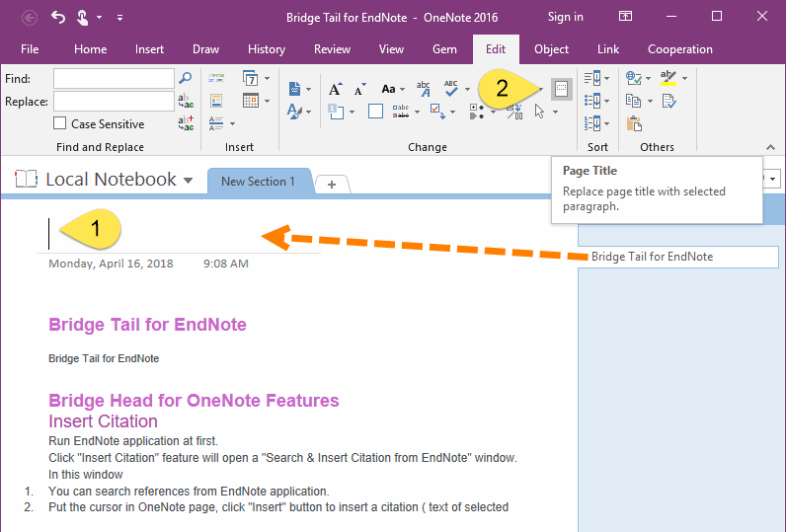The height and width of the screenshot is (532, 786).
Task: Click the paragraph lines icon in Insert group
Action: click(x=216, y=123)
